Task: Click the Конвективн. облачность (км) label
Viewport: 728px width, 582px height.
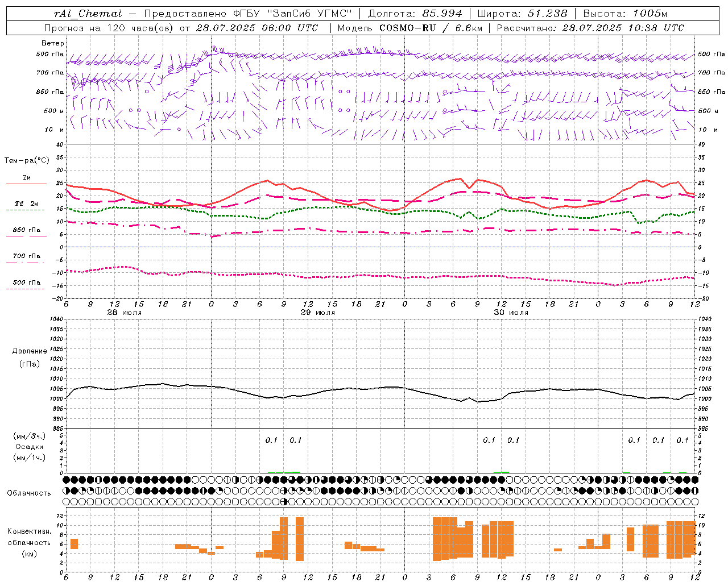Action: point(30,542)
